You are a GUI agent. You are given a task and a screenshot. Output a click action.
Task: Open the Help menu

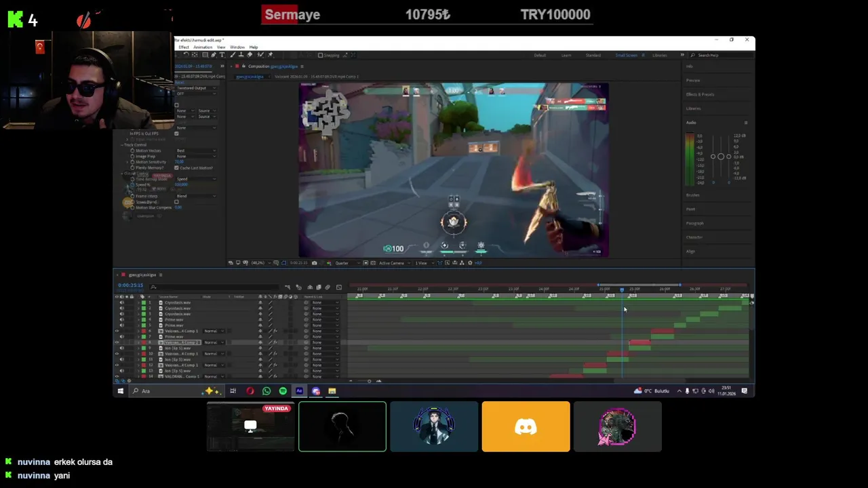254,47
